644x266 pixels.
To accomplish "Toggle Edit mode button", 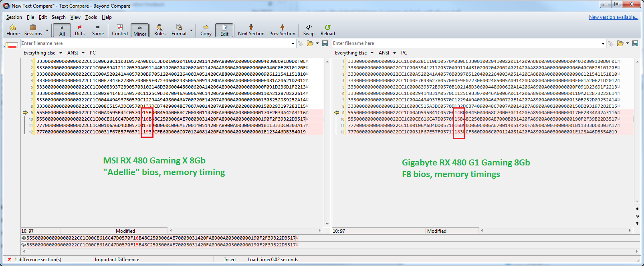I will pos(224,30).
